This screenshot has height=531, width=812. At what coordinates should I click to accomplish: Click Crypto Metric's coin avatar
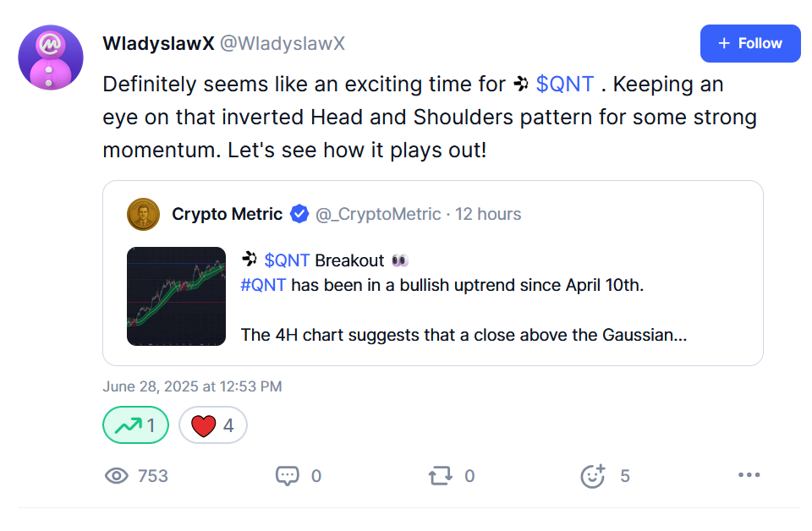coord(143,214)
